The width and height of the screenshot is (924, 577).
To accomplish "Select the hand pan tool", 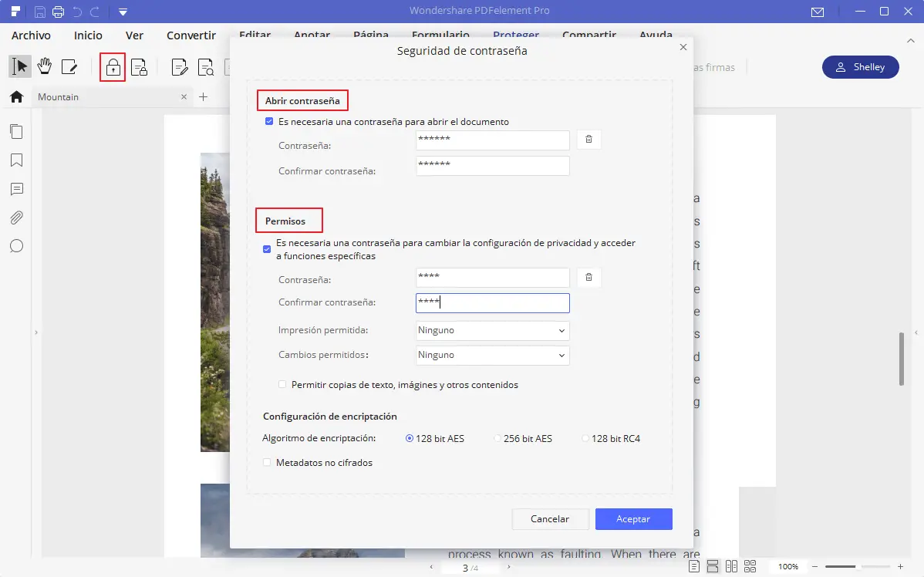I will (45, 66).
